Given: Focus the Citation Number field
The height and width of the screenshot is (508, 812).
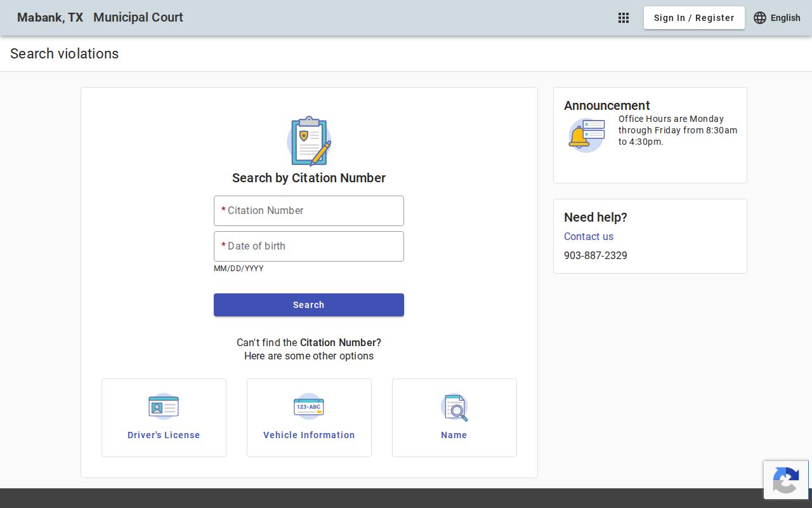Looking at the screenshot, I should coord(309,211).
